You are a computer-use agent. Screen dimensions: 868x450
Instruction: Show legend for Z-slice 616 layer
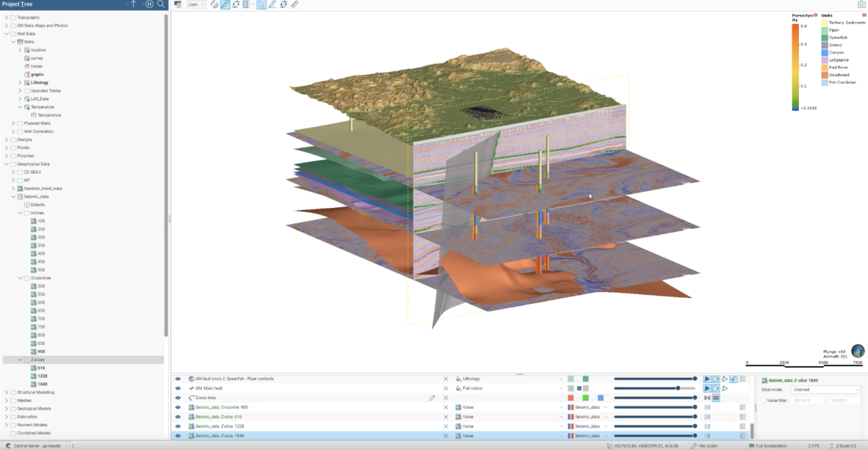(742, 417)
